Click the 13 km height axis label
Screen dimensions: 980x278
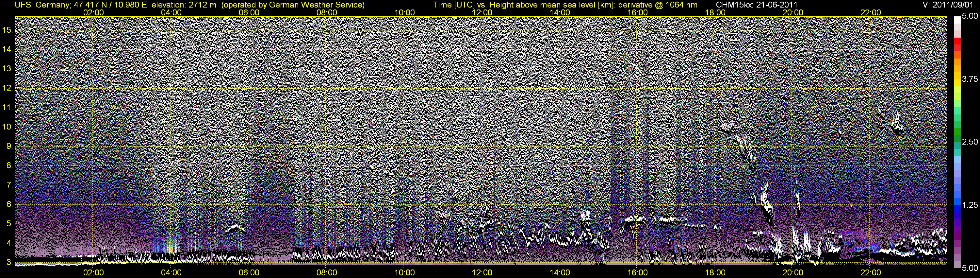point(7,69)
